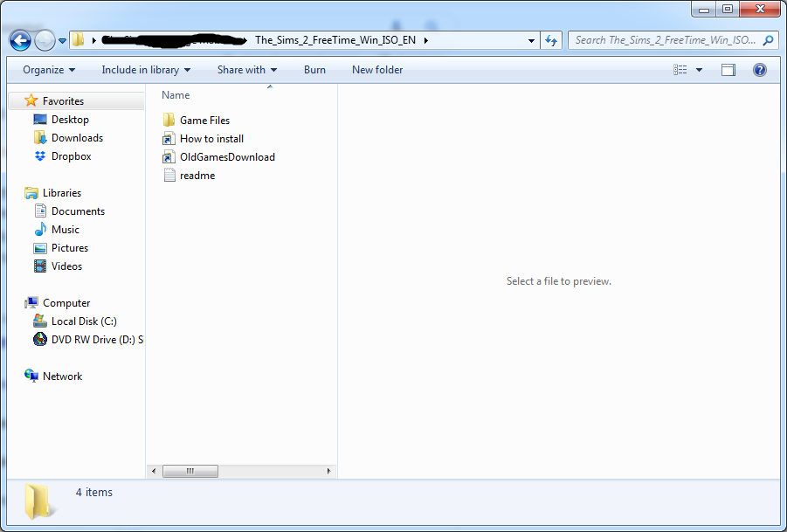Create a New folder
Viewport: 787px width, 532px height.
pos(377,70)
